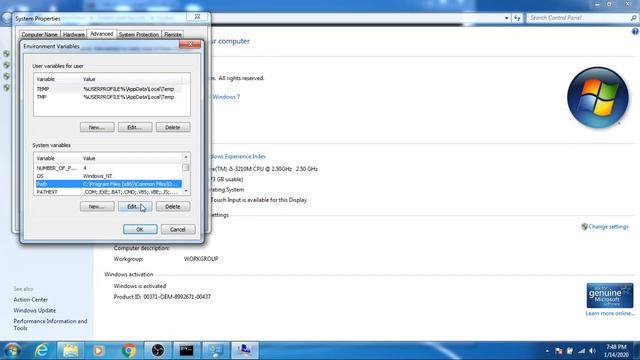Open Windows Update sidebar link
Image resolution: width=640 pixels, height=360 pixels.
point(35,311)
